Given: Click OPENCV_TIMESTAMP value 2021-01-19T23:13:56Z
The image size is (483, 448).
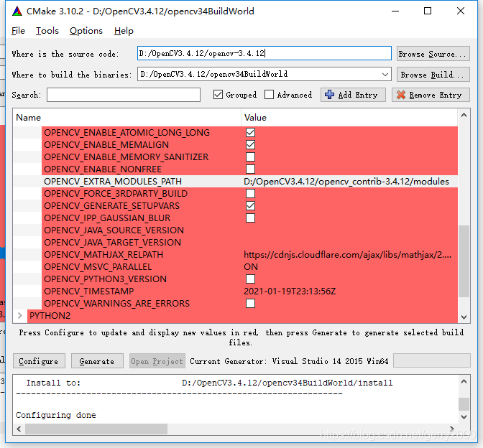Looking at the screenshot, I should (290, 291).
